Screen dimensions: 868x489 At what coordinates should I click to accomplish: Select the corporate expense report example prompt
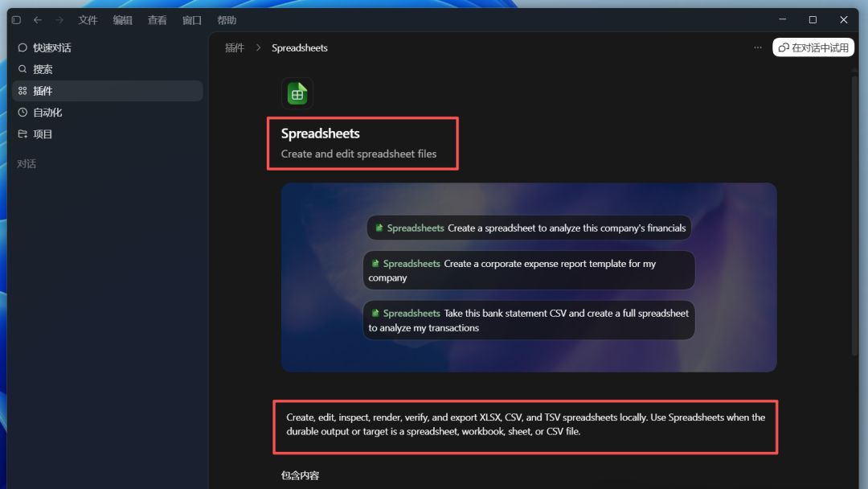529,270
